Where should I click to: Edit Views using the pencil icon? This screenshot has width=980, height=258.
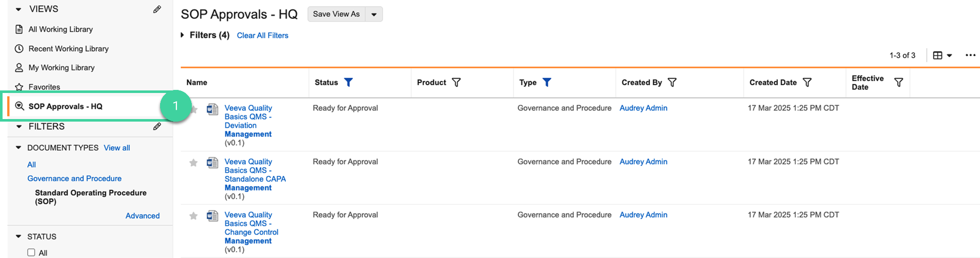(x=157, y=9)
